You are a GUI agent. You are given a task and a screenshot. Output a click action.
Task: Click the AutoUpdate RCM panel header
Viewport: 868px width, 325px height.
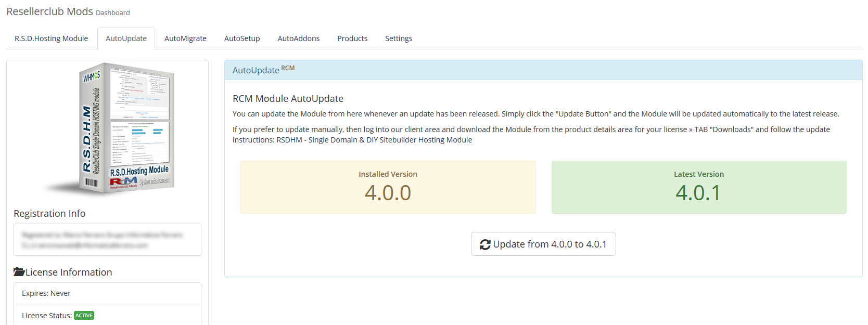[x=543, y=70]
